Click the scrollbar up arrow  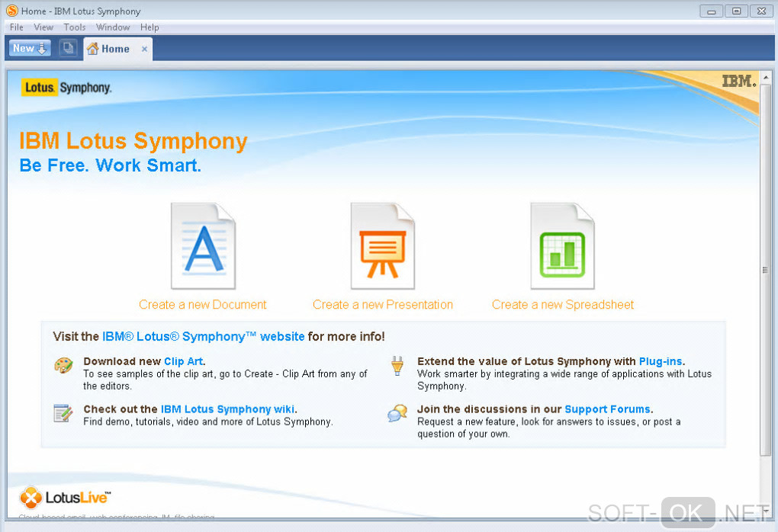click(766, 77)
